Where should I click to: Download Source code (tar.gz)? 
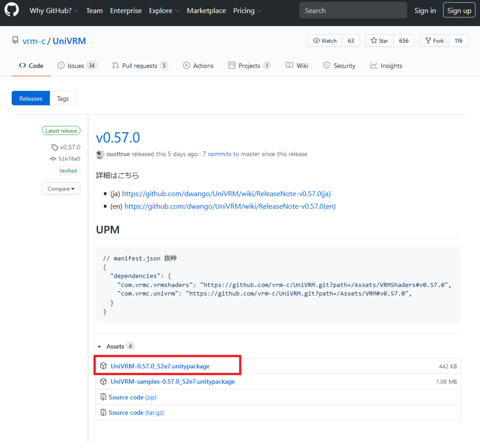tap(136, 412)
